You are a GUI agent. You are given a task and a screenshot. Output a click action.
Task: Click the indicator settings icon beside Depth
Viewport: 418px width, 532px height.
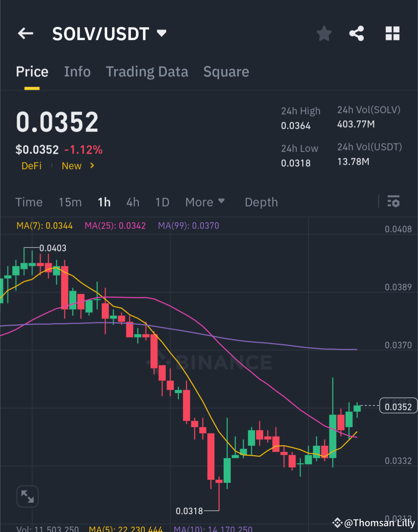click(393, 202)
